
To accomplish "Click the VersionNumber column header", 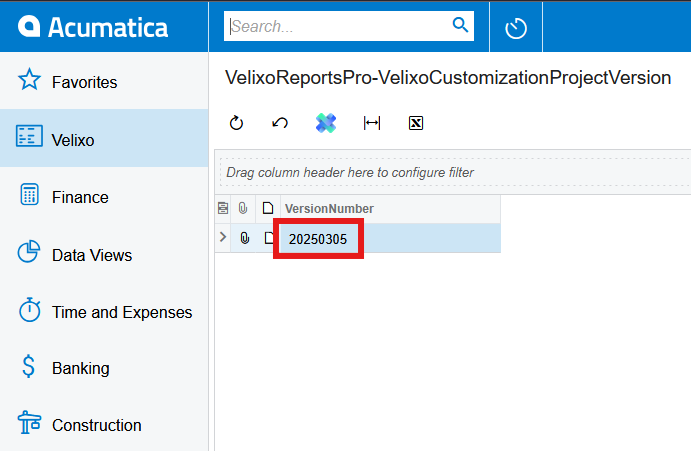I will pyautogui.click(x=390, y=209).
